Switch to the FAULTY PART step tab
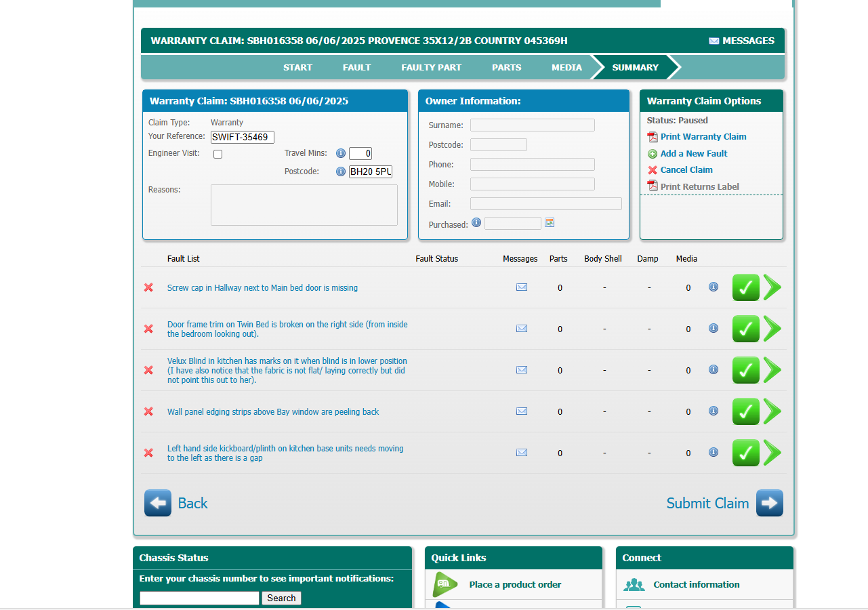Screen dimensions: 868x610 (x=431, y=67)
